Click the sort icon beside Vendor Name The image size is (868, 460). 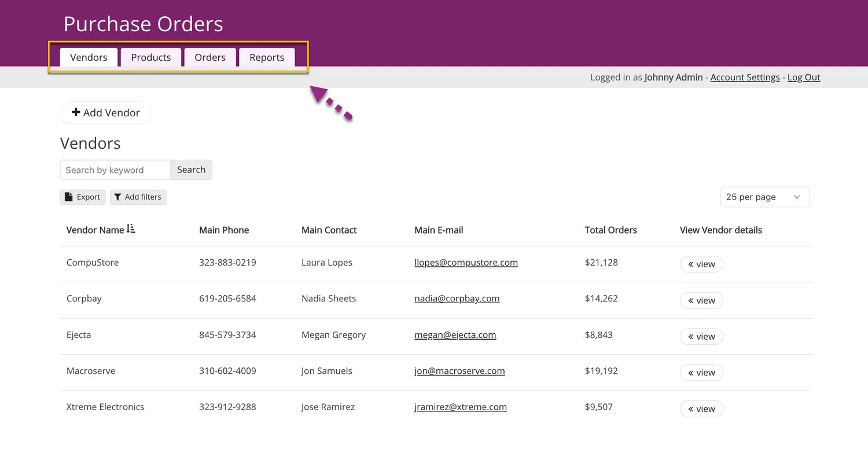pos(131,229)
